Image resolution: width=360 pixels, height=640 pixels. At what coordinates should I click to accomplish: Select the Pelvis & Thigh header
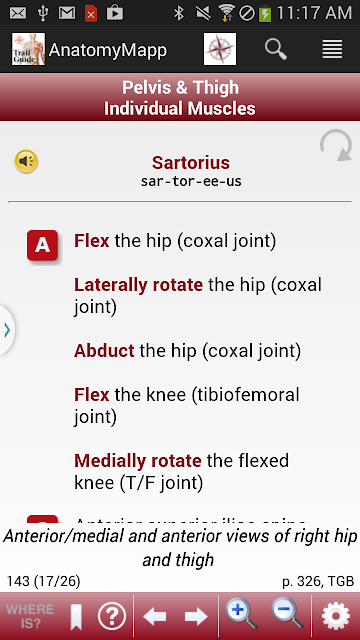point(180,87)
